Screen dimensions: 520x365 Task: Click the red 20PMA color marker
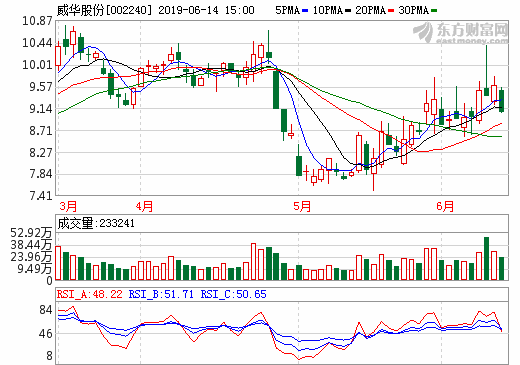(391, 11)
